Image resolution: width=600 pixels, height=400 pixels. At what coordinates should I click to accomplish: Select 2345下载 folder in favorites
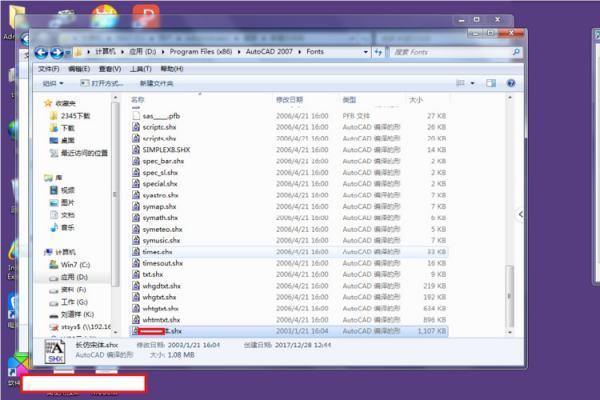point(75,116)
